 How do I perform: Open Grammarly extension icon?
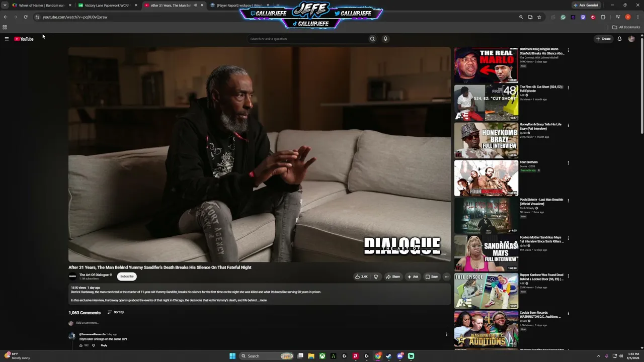click(563, 17)
